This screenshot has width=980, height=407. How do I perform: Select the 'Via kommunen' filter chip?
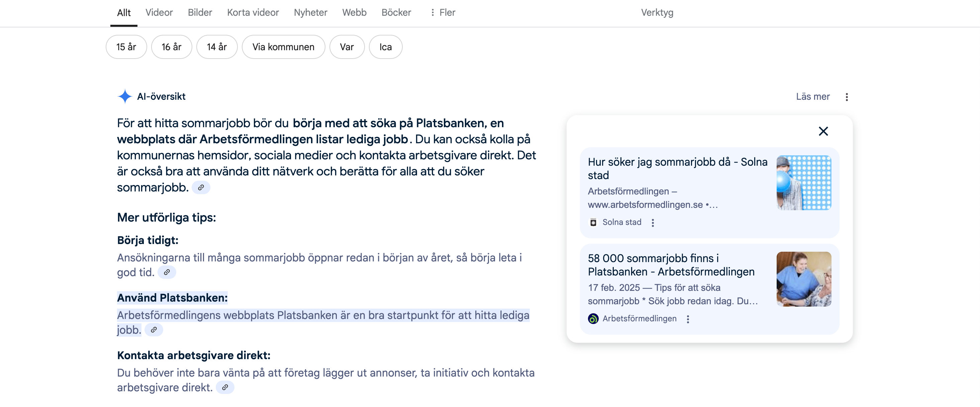[x=283, y=47]
